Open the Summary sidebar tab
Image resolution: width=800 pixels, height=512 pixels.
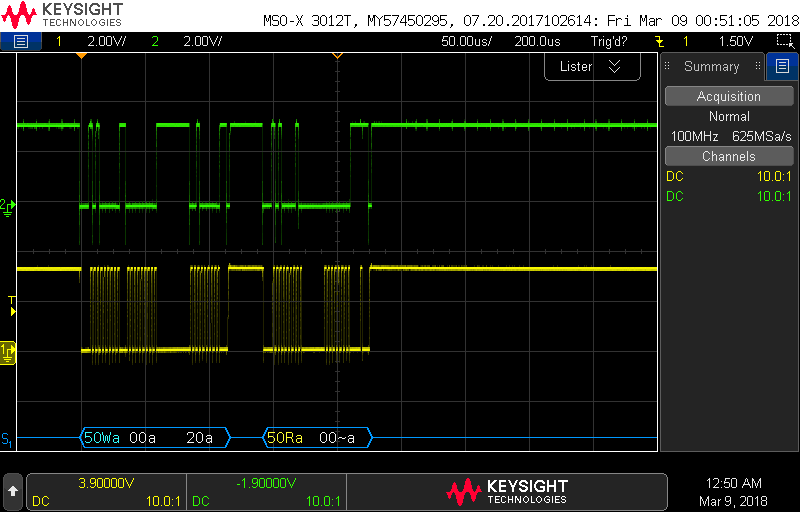tap(711, 66)
